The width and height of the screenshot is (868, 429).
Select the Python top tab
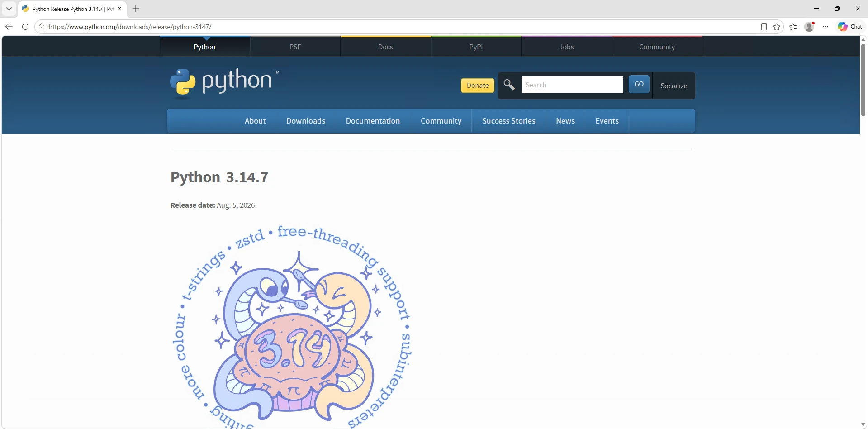205,47
